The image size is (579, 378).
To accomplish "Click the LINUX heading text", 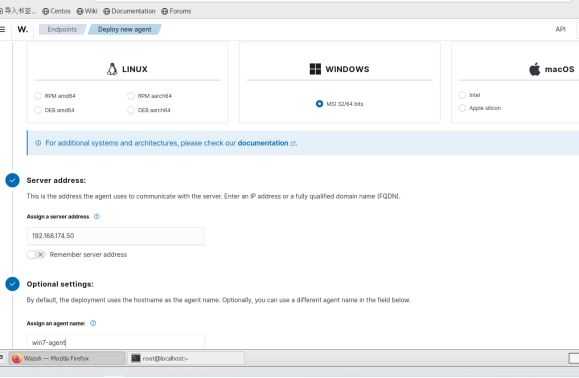I will 135,69.
